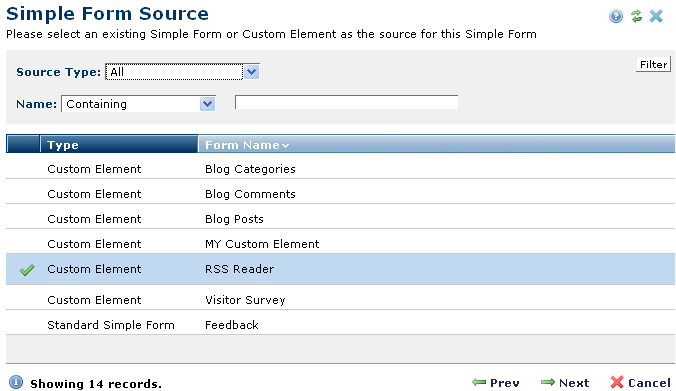Choose the Blog Posts row
Viewport: 676px width, 391px height.
pyautogui.click(x=340, y=219)
